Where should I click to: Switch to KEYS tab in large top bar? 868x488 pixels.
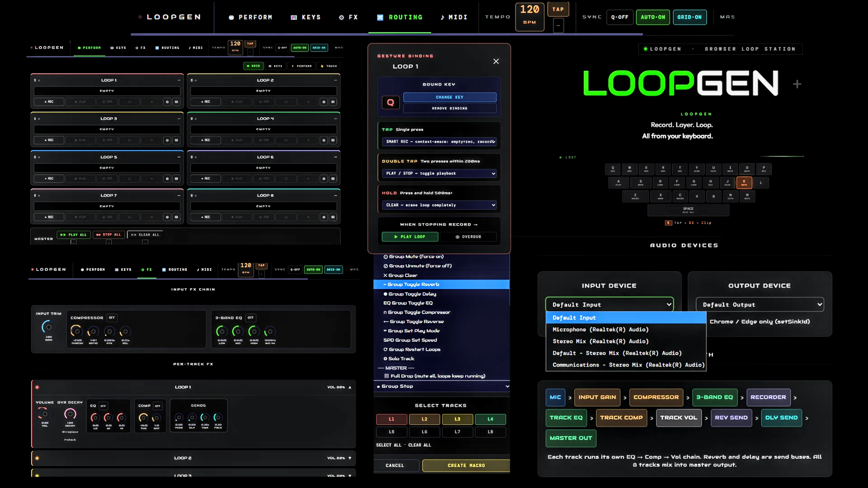click(306, 17)
